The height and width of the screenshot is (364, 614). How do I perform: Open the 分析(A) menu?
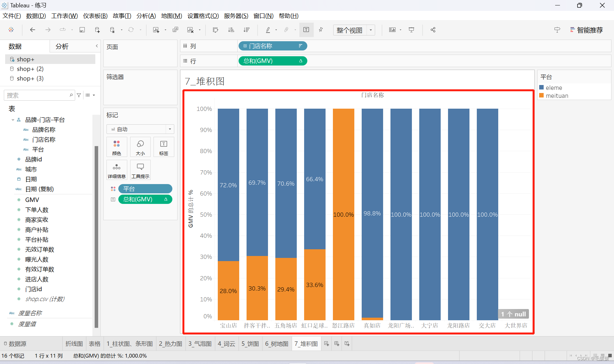[x=146, y=16]
